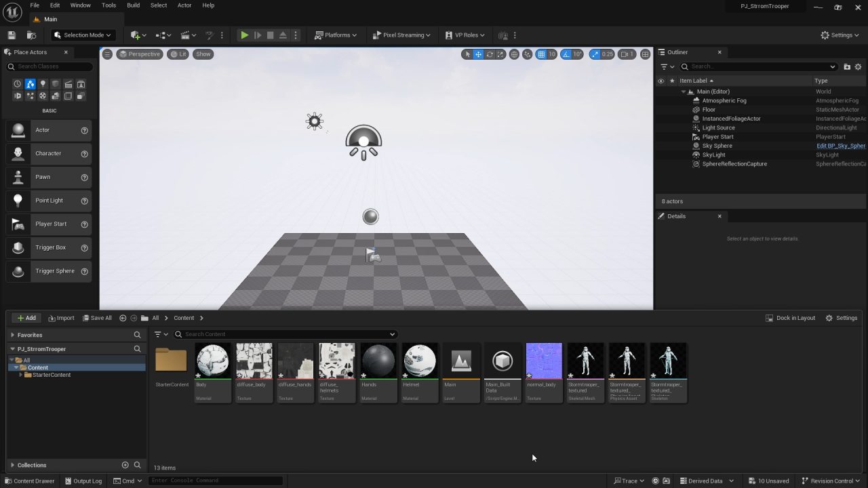Viewport: 868px width, 488px height.
Task: Activate the viewport Scale tool
Action: tap(500, 54)
